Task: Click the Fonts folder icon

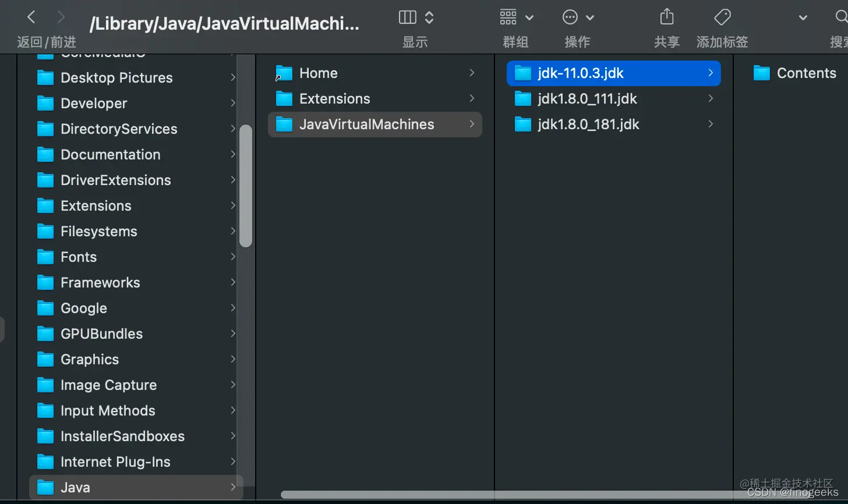Action: pyautogui.click(x=45, y=257)
